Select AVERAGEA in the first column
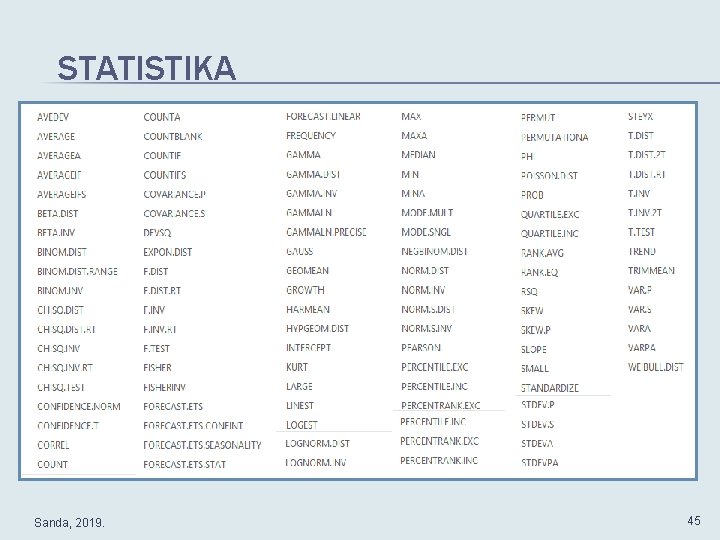Viewport: 720px width, 540px height. (x=59, y=156)
